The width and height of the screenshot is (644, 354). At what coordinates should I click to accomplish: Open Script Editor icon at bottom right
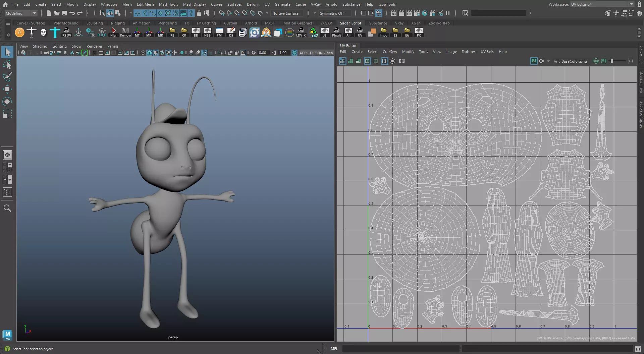point(638,349)
